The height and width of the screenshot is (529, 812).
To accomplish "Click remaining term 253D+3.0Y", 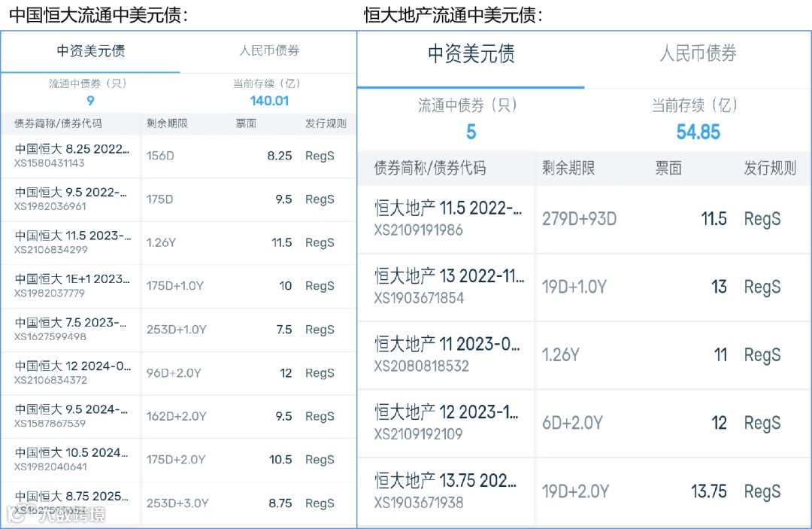I will [x=177, y=503].
